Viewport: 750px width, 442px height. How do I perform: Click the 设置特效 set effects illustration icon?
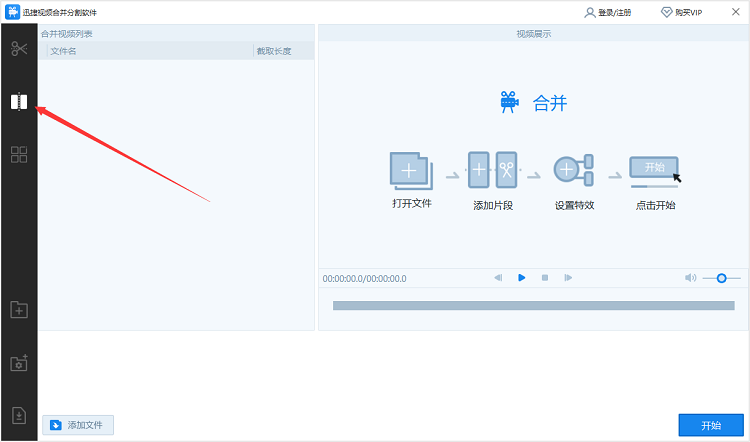pos(574,170)
